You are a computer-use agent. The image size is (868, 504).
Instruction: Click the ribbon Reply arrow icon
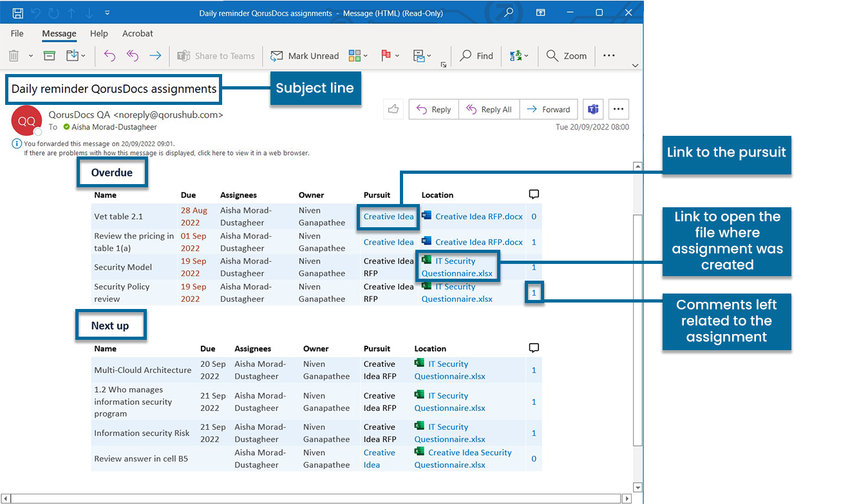click(109, 56)
